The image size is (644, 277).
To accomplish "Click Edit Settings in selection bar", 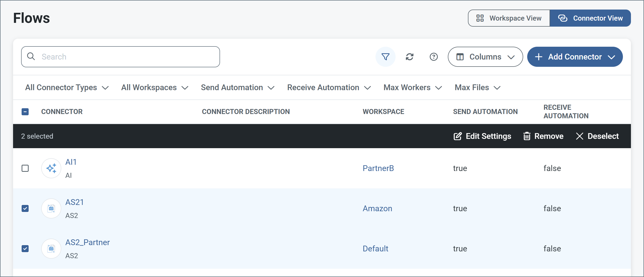I will point(482,136).
